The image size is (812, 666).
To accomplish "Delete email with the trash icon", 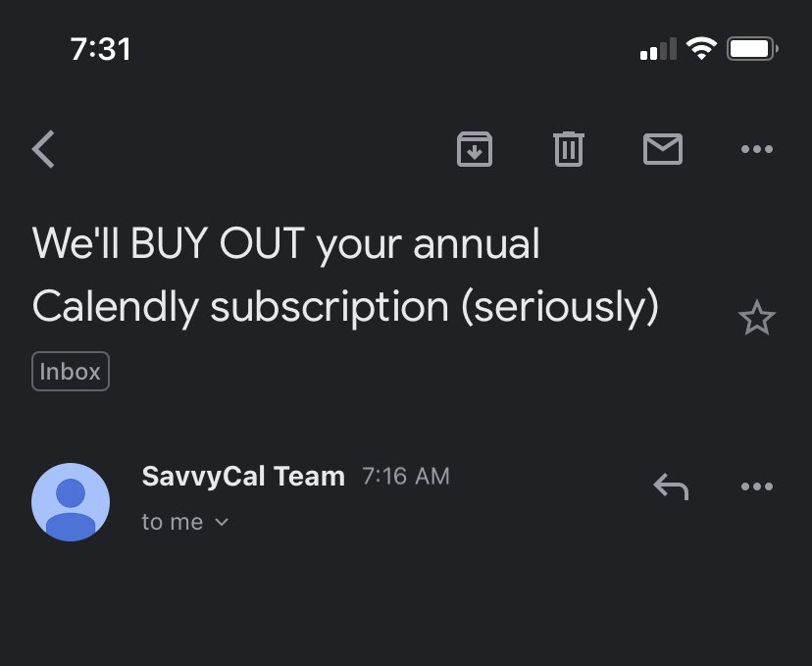I will click(569, 149).
